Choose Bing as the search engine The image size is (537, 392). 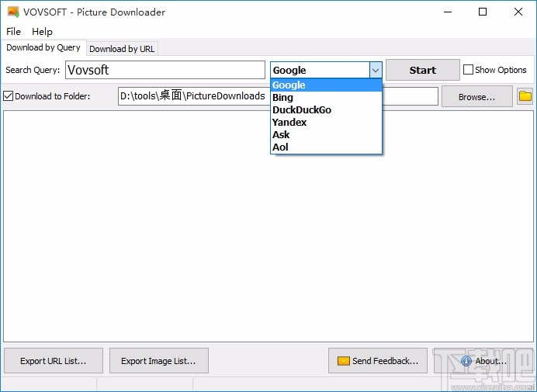click(326, 98)
